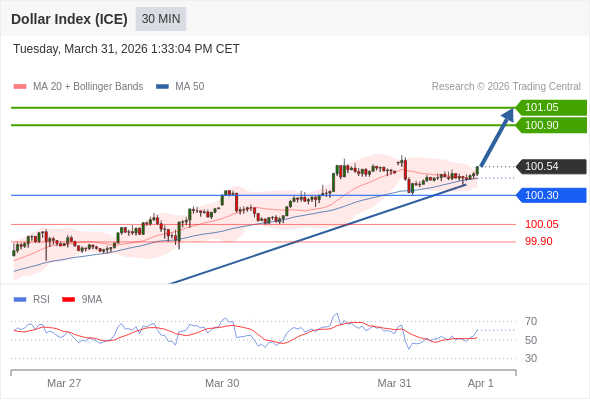This screenshot has width=590, height=400.
Task: Click the RSI 50 level label
Action: point(531,340)
